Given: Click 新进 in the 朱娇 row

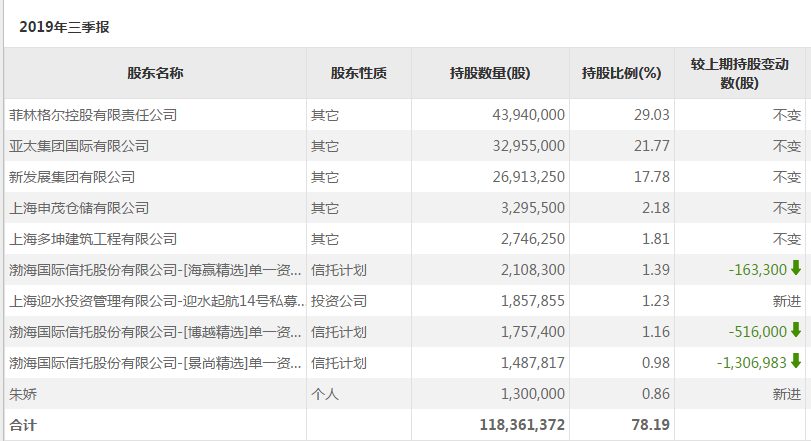Looking at the screenshot, I should coord(787,394).
